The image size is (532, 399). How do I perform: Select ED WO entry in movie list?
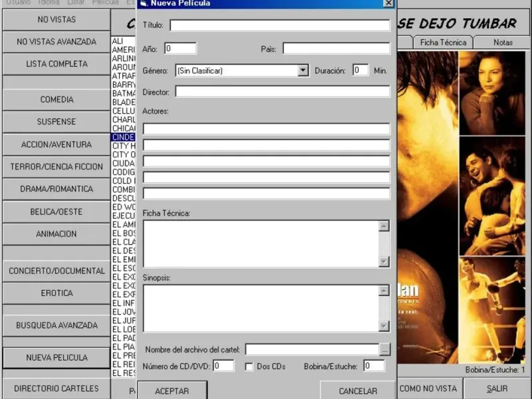[x=123, y=207]
